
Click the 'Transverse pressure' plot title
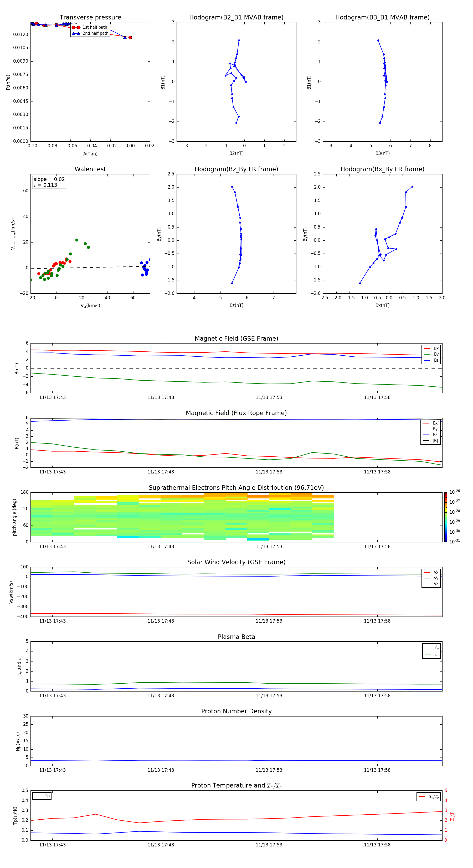coord(90,18)
